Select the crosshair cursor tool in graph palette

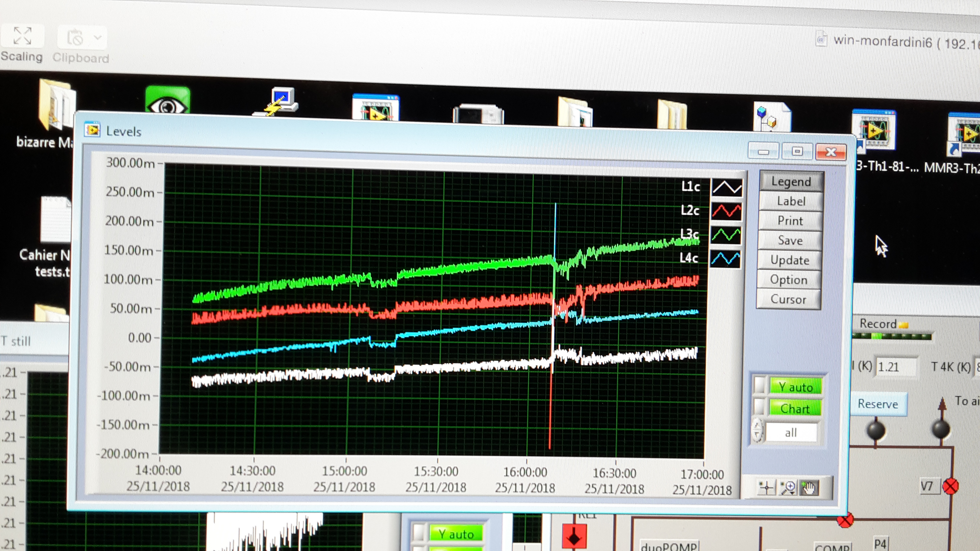pyautogui.click(x=766, y=488)
